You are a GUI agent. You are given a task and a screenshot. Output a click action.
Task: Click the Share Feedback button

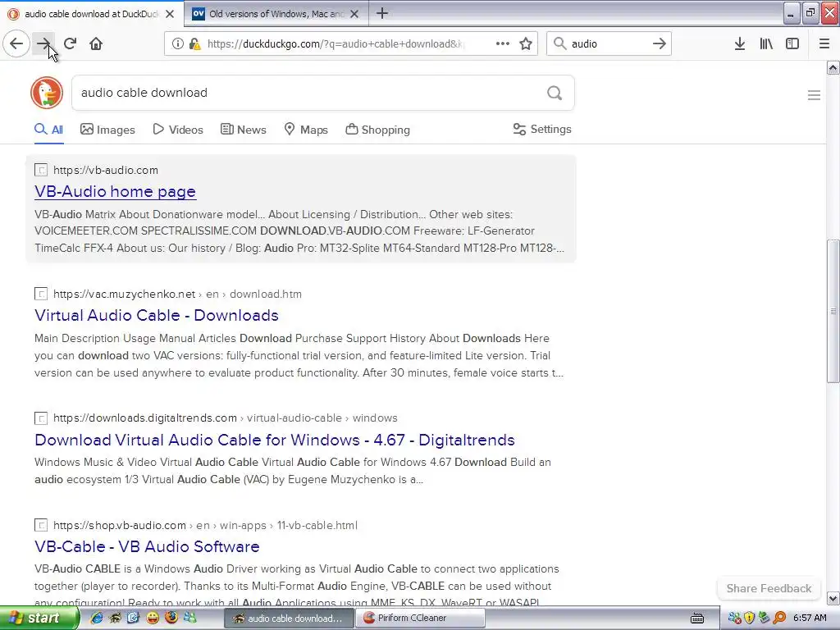coord(769,588)
